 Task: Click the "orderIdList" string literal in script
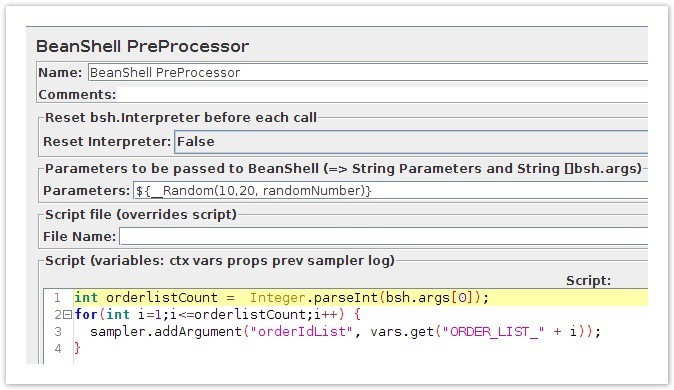301,332
